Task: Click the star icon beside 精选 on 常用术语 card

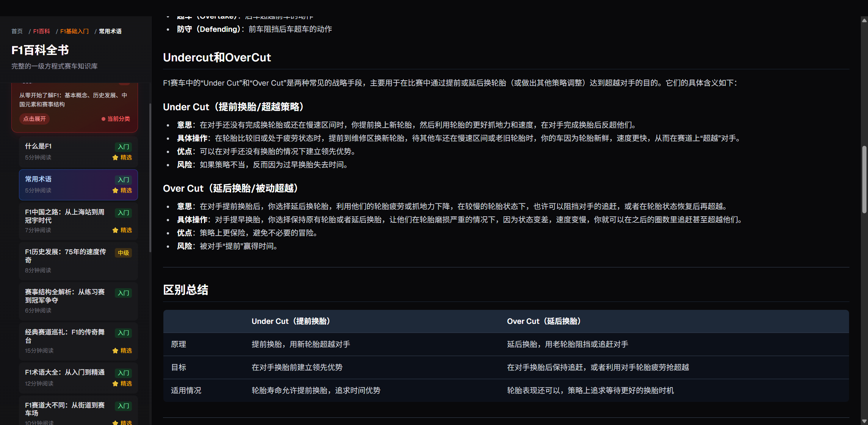Action: 116,190
